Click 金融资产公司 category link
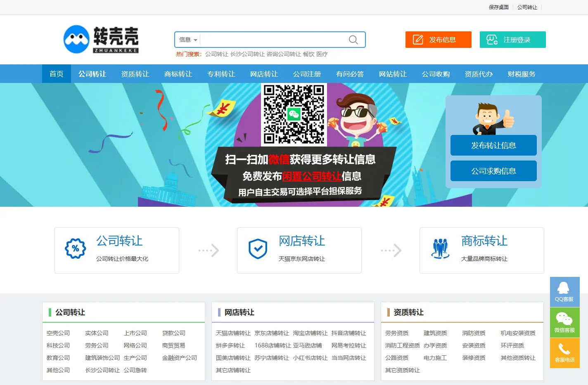 pyautogui.click(x=180, y=358)
